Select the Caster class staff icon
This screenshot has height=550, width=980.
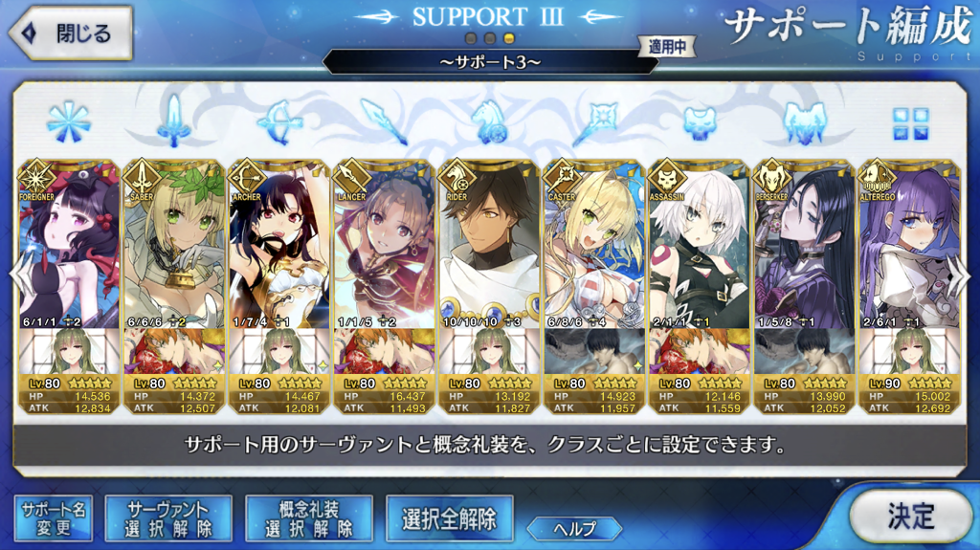click(594, 122)
